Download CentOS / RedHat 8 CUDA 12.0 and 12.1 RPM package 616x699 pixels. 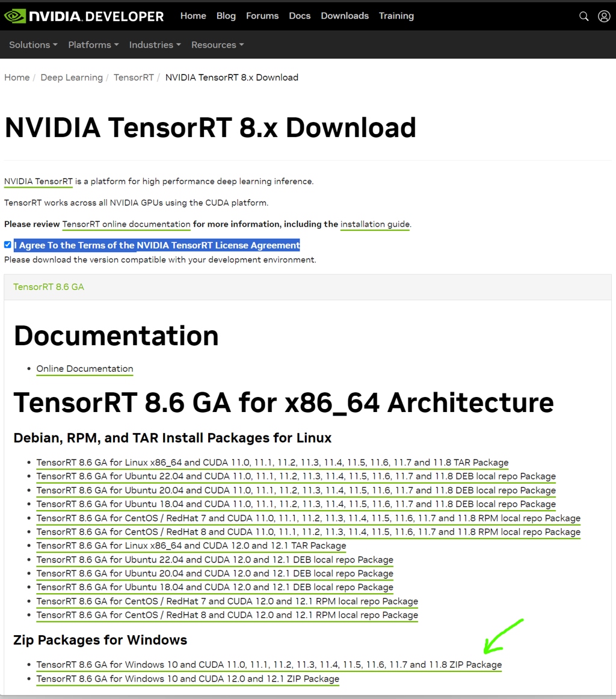pos(227,615)
